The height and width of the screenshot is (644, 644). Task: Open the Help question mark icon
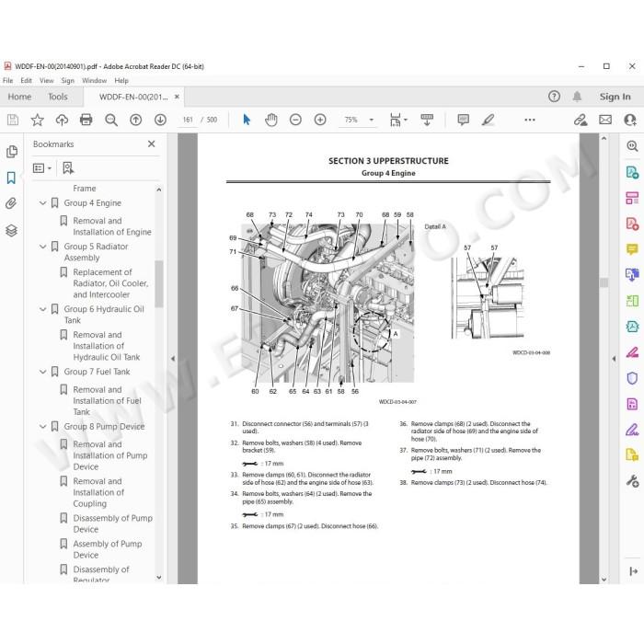click(554, 97)
